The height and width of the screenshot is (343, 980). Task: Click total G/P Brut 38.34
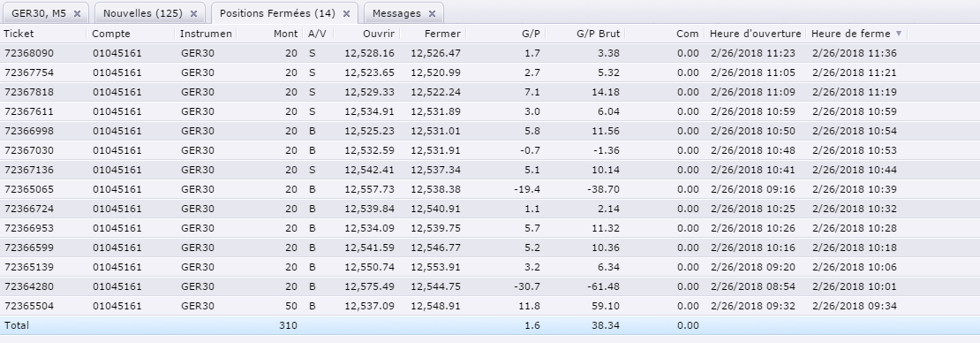(605, 325)
